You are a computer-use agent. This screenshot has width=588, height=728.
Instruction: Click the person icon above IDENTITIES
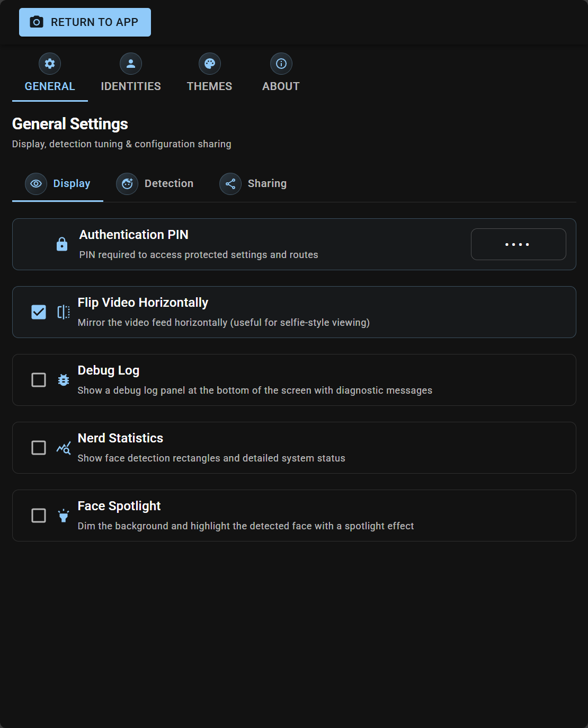coord(130,63)
